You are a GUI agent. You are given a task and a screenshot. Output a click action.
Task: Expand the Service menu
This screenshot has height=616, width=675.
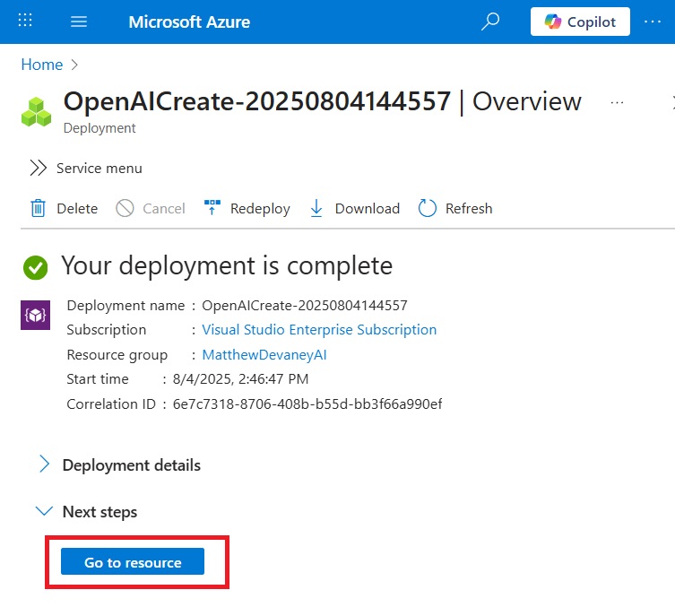[86, 168]
